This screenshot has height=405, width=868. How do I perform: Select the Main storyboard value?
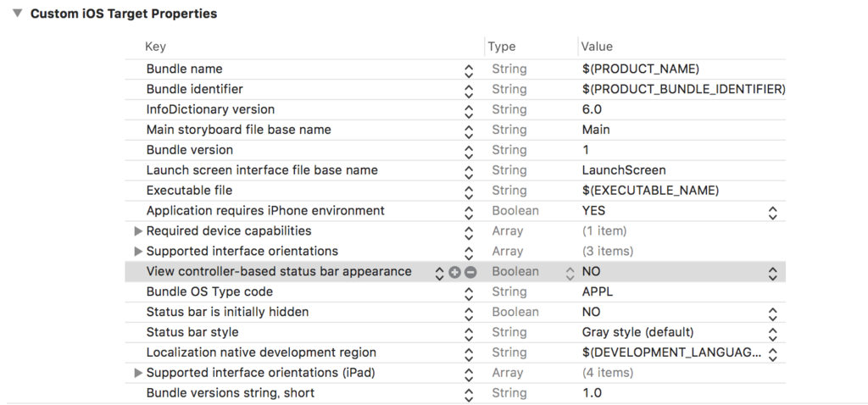[x=596, y=130]
